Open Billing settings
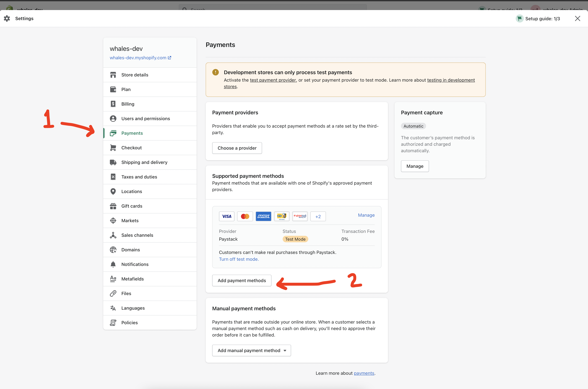The width and height of the screenshot is (588, 389). 150,104
